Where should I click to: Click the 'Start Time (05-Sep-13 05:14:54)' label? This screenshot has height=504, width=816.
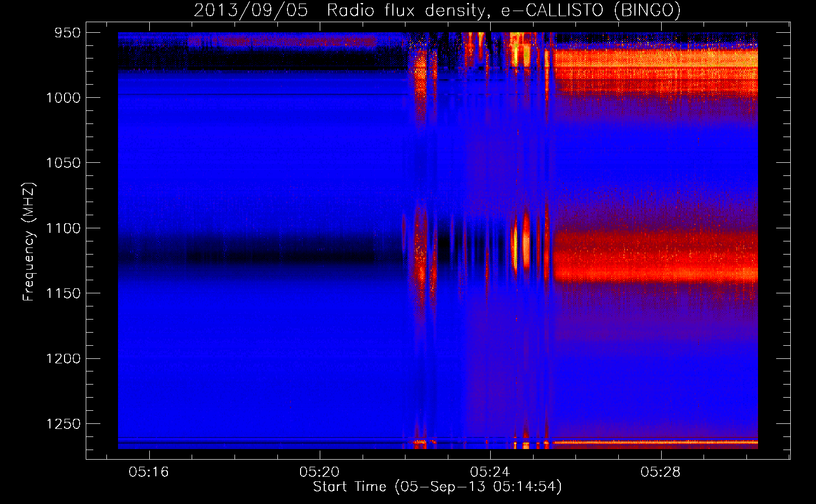(x=437, y=487)
